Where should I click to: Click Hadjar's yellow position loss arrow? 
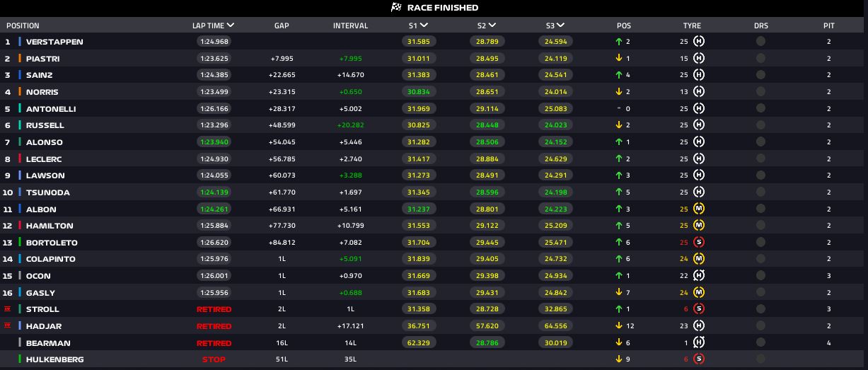[619, 326]
